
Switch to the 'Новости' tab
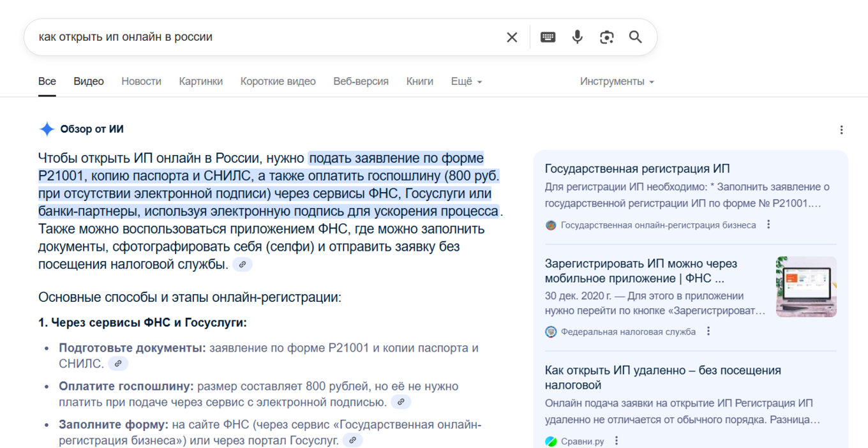point(141,82)
